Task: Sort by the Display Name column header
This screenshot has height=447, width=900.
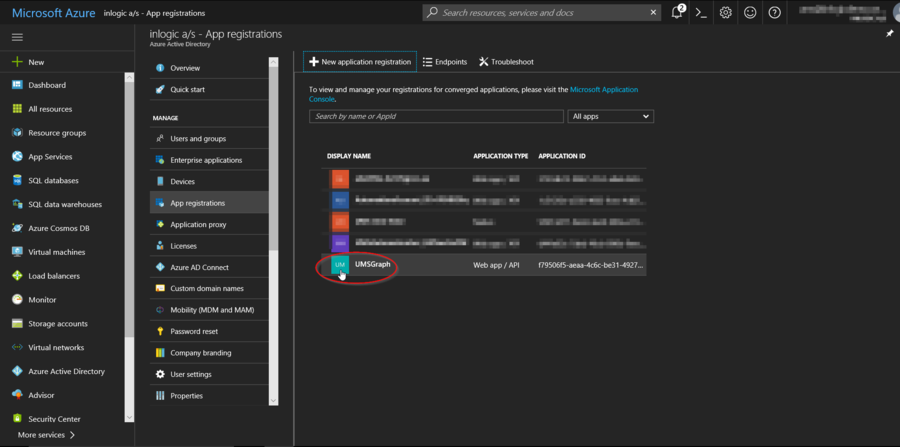Action: pyautogui.click(x=349, y=156)
